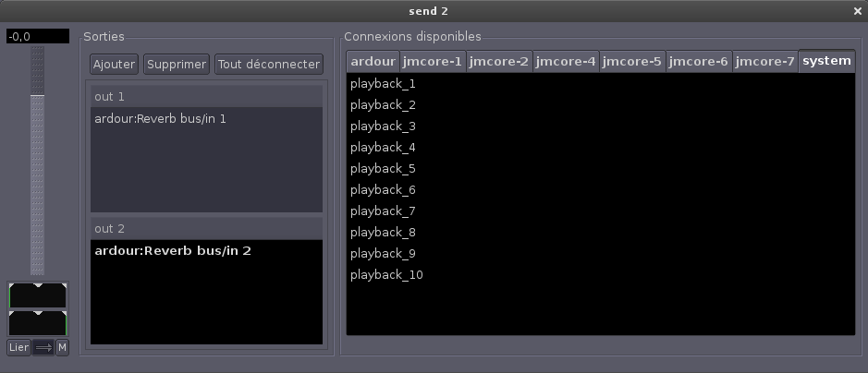The width and height of the screenshot is (868, 373).
Task: Click the gain fader handle
Action: pos(38,96)
